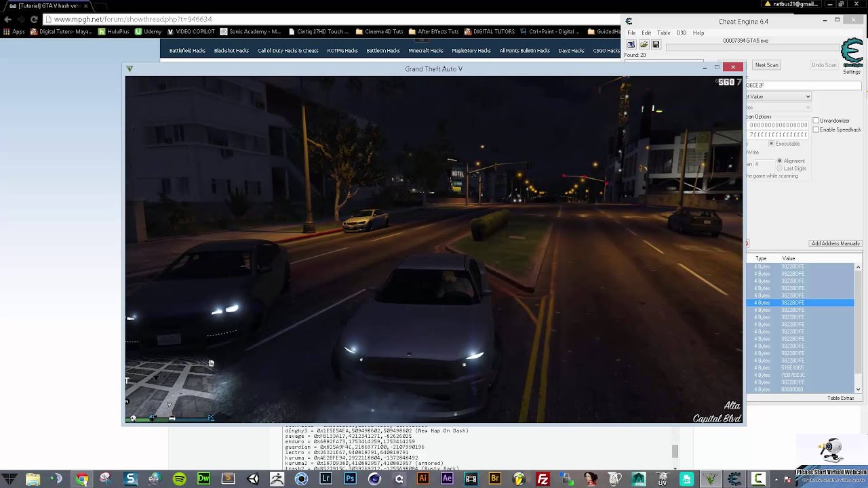This screenshot has width=868, height=488.
Task: Click the scan range stop address field
Action: 778,135
